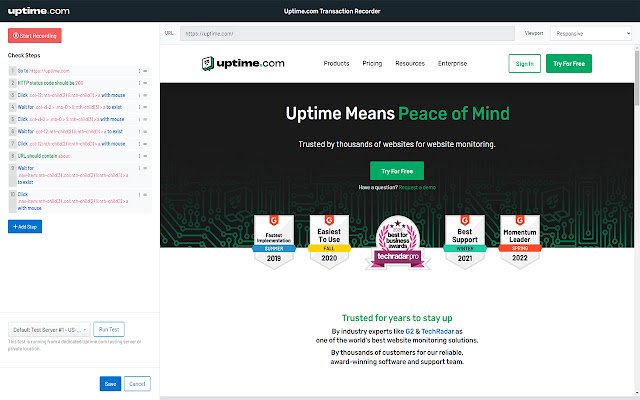Screen dimensions: 640x400
Task: Click the drag handle on step 10
Action: (x=145, y=195)
